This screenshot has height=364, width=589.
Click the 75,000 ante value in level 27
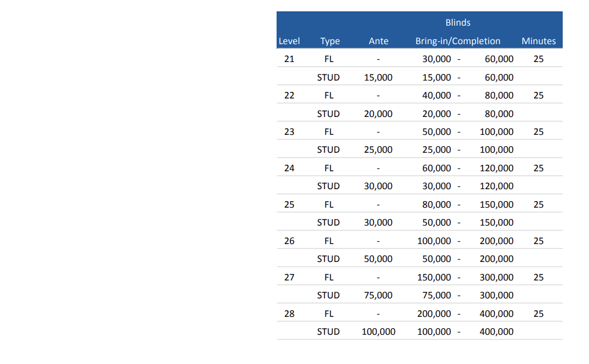tap(378, 295)
